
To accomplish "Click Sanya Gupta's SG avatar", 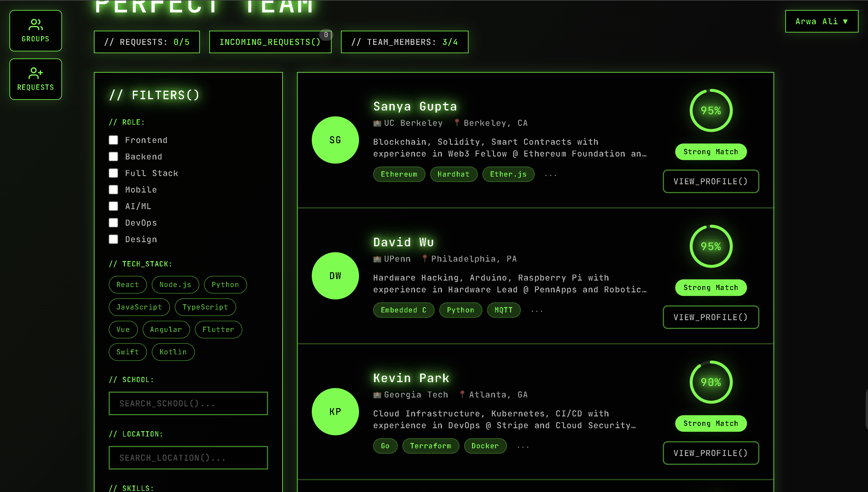I will [x=335, y=140].
